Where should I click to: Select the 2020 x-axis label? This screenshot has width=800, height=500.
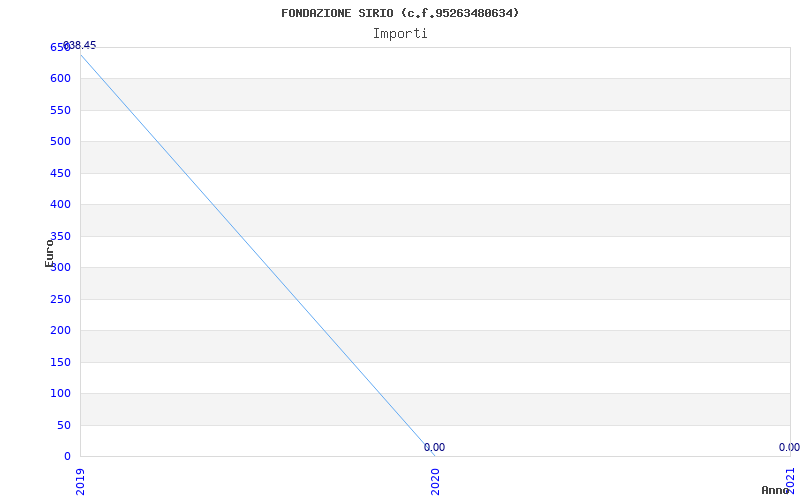pyautogui.click(x=435, y=482)
